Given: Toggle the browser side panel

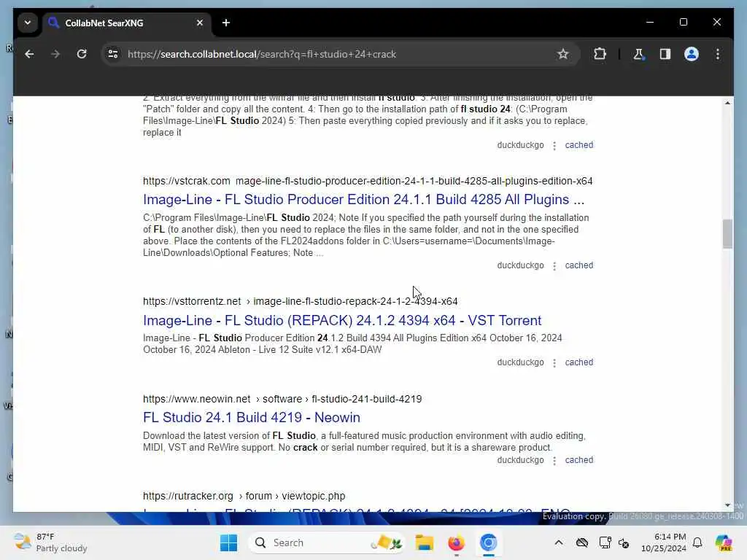Looking at the screenshot, I should [665, 54].
